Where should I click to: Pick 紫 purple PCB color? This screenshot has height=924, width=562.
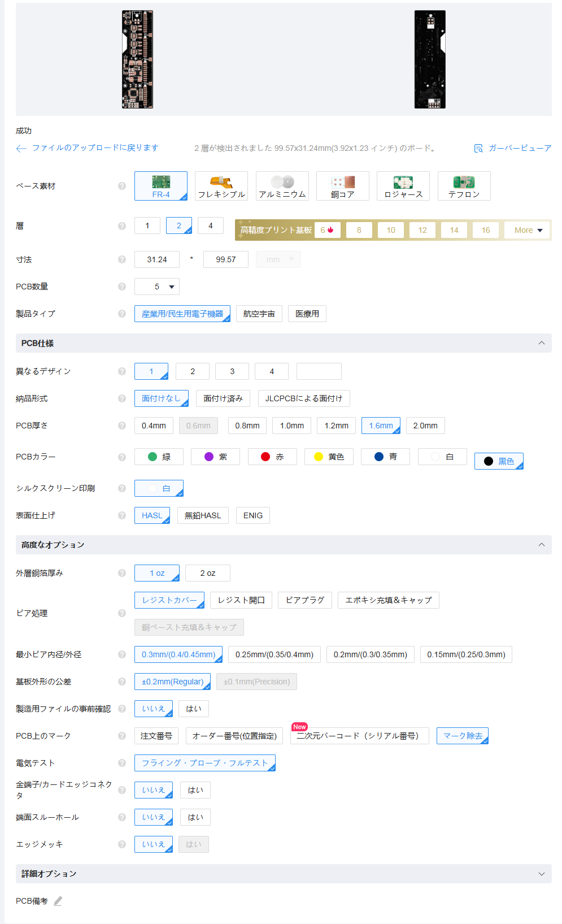coord(215,457)
